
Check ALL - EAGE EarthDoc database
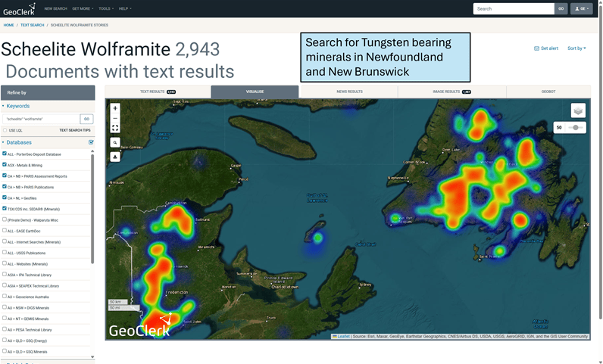pyautogui.click(x=5, y=230)
